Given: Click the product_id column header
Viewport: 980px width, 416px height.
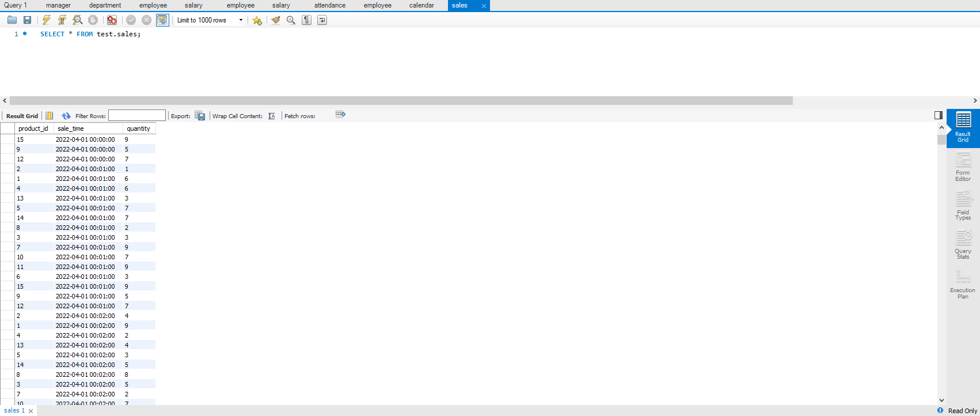Looking at the screenshot, I should coord(33,128).
